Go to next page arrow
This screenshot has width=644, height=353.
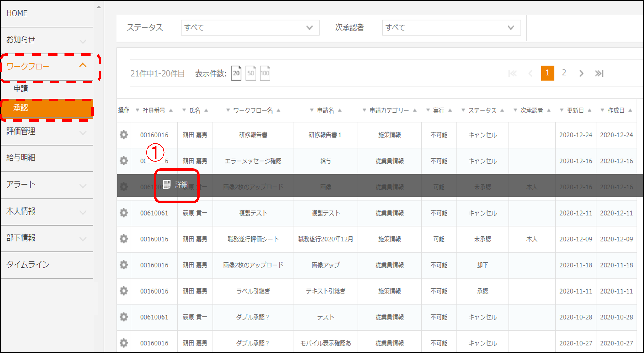581,73
